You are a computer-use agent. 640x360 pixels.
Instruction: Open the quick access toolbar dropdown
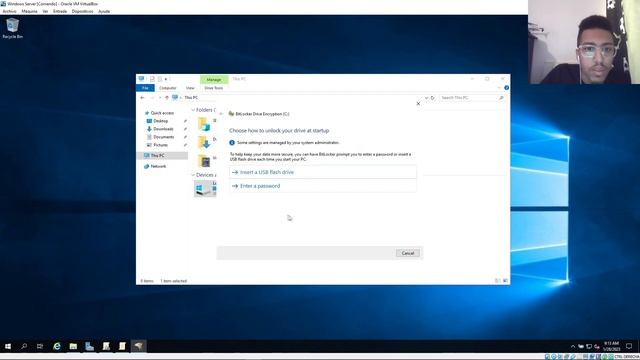(x=166, y=79)
